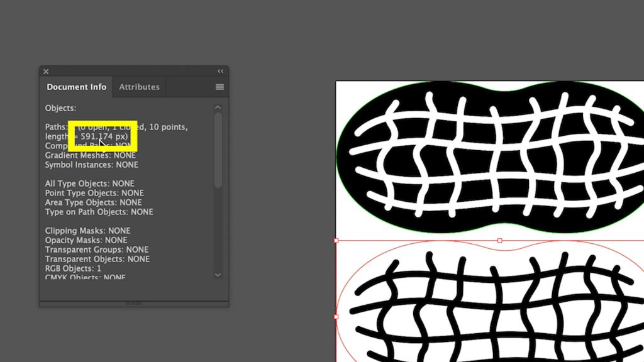Click the scroll-down arrow in Document Info panel

coord(218,275)
